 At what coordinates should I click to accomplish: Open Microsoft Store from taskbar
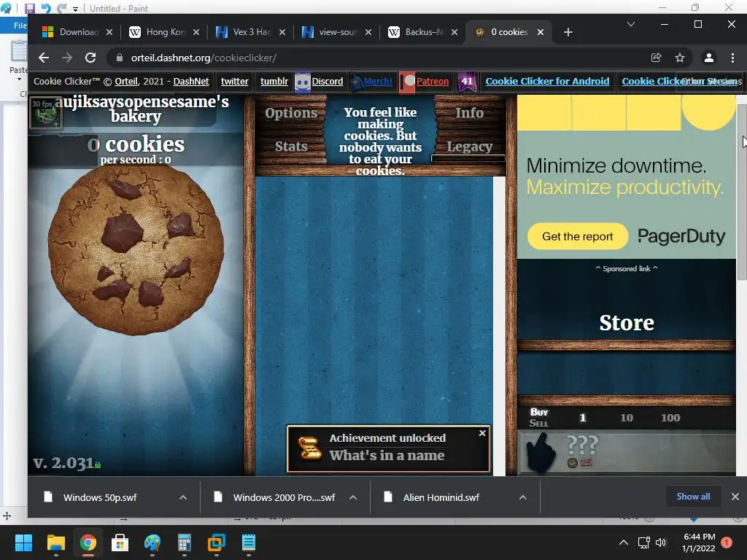click(120, 542)
